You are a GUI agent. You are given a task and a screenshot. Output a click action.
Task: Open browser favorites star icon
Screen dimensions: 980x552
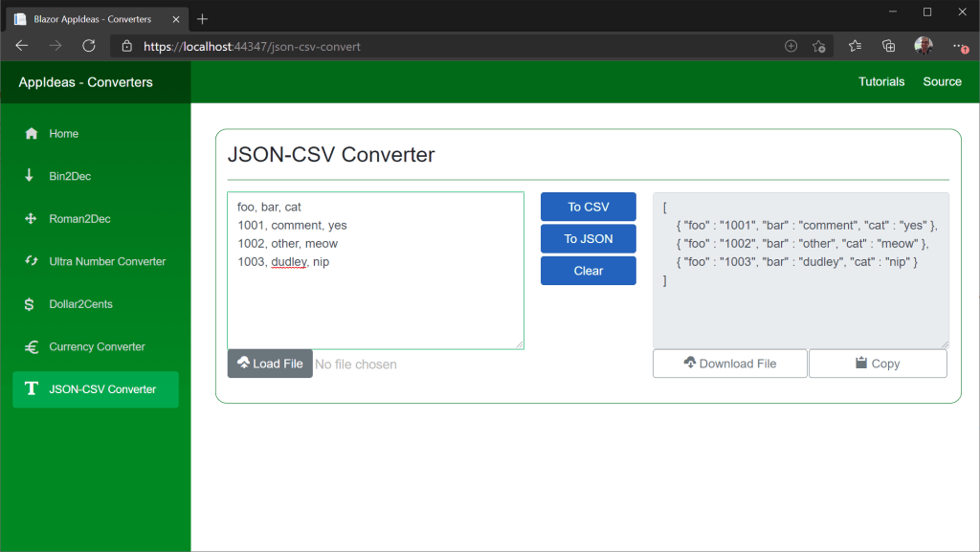tap(855, 46)
